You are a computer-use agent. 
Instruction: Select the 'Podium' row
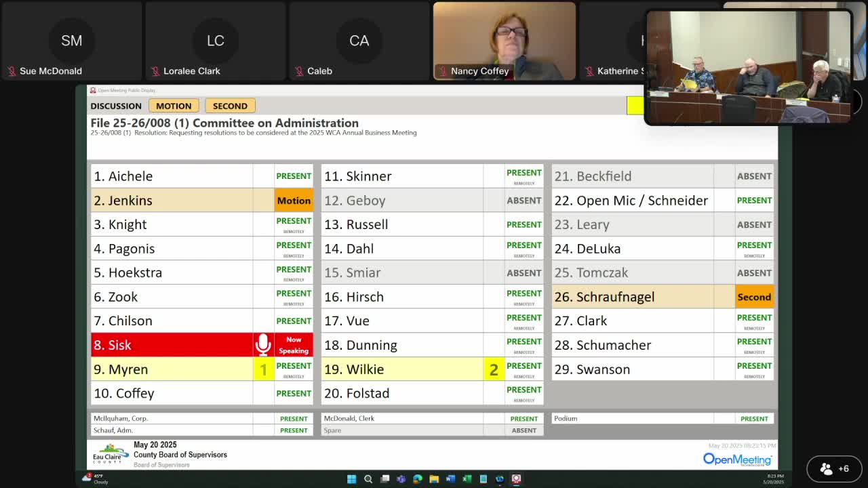pos(663,419)
